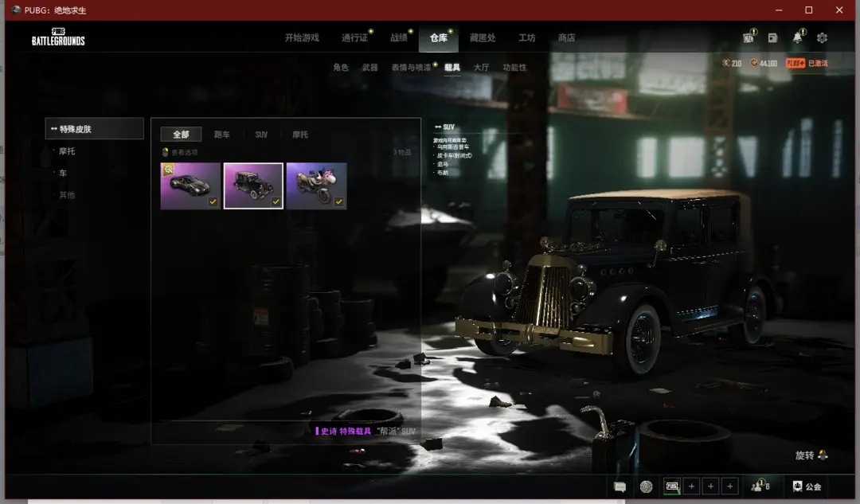Screen dimensions: 860x504
Task: Click the first plus squad slot
Action: (691, 486)
